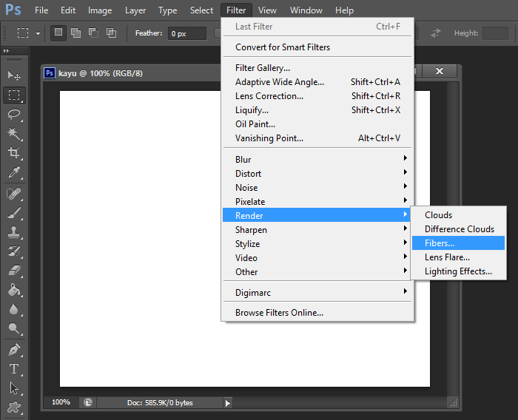Click the 100% zoom field in status bar

coord(61,402)
